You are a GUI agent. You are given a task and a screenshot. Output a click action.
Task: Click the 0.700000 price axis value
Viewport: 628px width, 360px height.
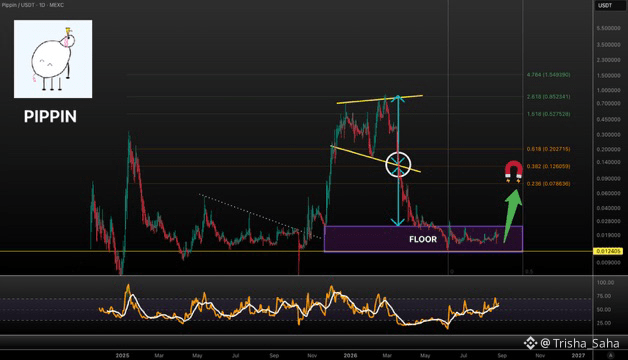(x=608, y=103)
